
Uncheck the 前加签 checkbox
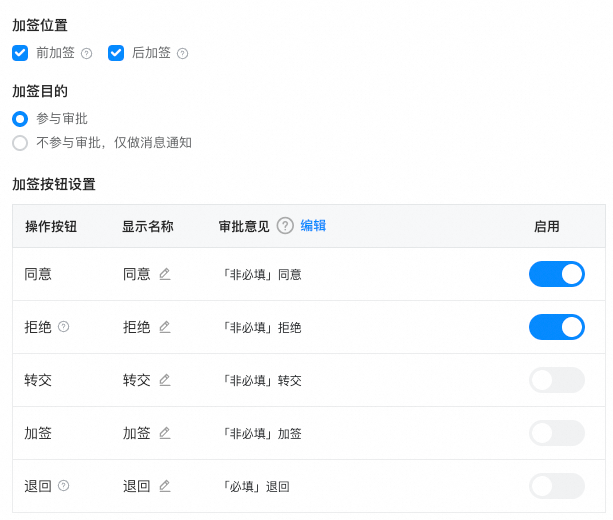20,53
